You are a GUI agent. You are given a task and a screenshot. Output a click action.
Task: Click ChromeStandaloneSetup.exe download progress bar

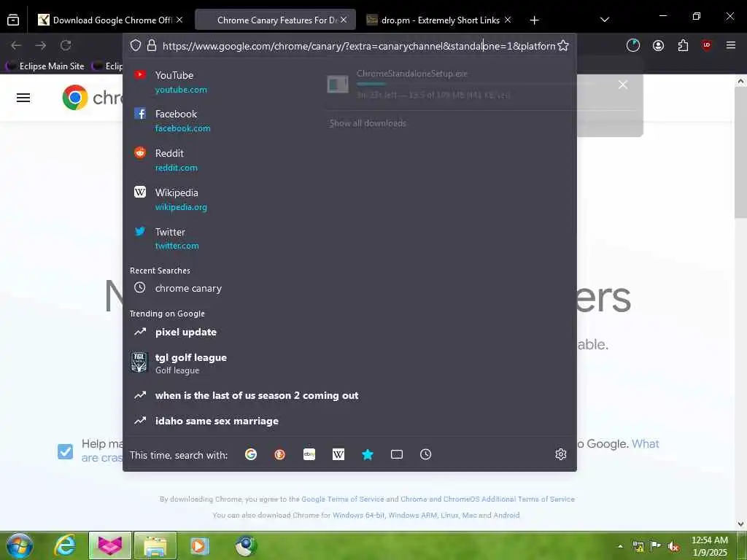[x=476, y=84]
